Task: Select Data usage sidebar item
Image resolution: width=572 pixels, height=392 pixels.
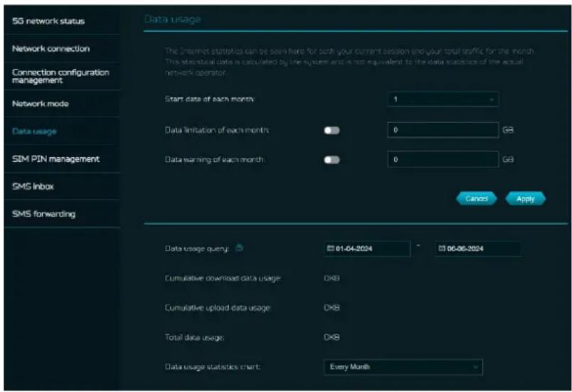Action: pyautogui.click(x=34, y=132)
